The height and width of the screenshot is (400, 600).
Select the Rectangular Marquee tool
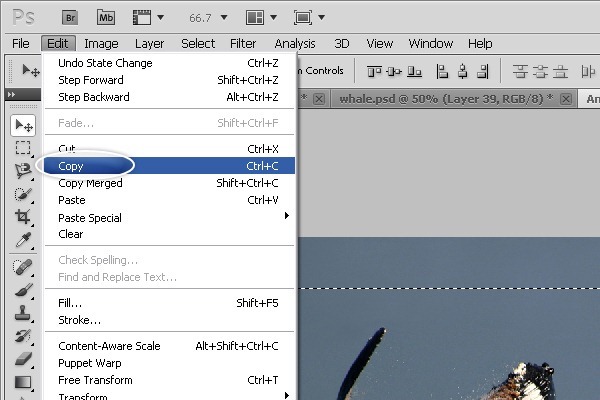22,148
